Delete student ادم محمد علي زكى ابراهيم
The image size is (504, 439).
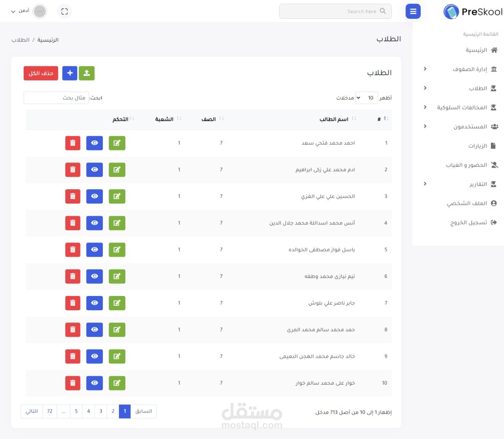[73, 170]
